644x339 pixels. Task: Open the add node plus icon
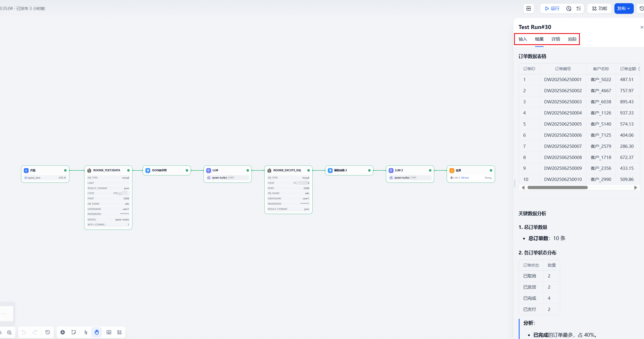pos(62,332)
